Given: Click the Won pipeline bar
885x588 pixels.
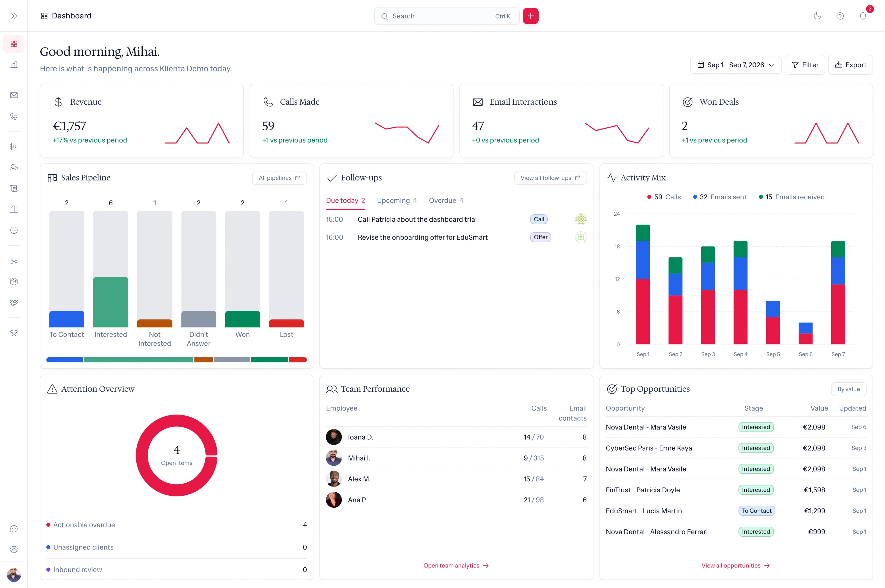Looking at the screenshot, I should click(242, 319).
